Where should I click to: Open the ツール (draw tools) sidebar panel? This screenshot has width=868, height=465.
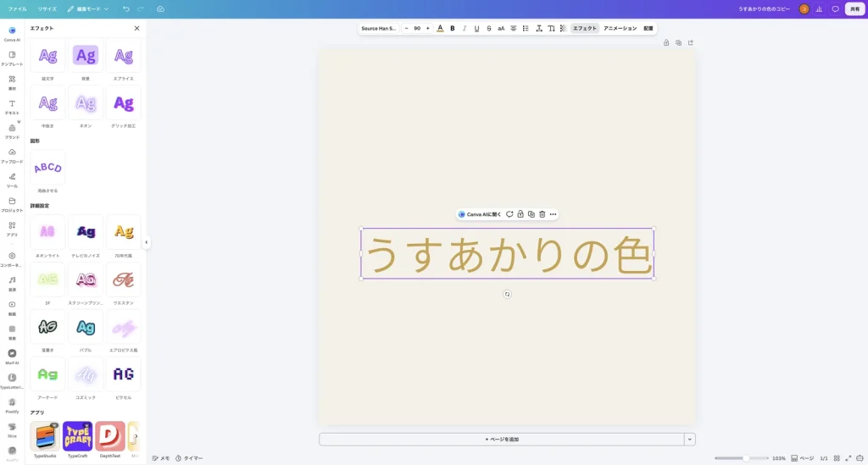click(x=12, y=180)
